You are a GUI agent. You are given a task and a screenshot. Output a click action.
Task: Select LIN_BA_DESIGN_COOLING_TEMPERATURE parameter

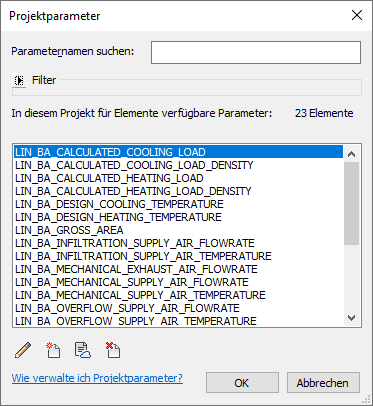[x=178, y=204]
